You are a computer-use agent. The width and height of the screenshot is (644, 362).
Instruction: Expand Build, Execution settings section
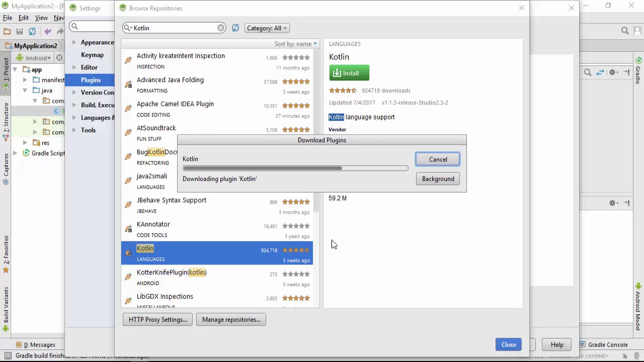74,105
